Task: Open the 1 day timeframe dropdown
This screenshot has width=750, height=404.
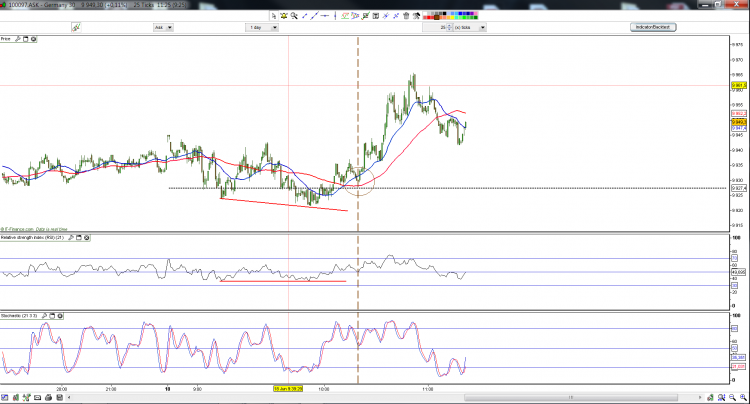Action: pos(275,28)
